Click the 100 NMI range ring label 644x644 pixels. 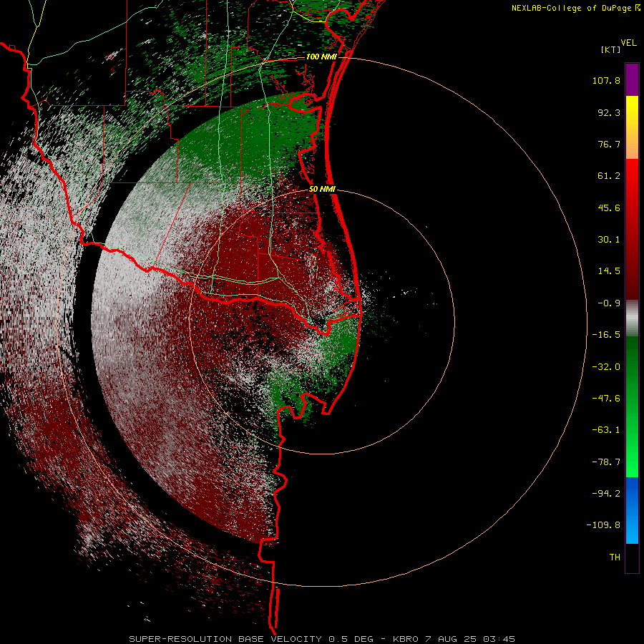pyautogui.click(x=321, y=57)
